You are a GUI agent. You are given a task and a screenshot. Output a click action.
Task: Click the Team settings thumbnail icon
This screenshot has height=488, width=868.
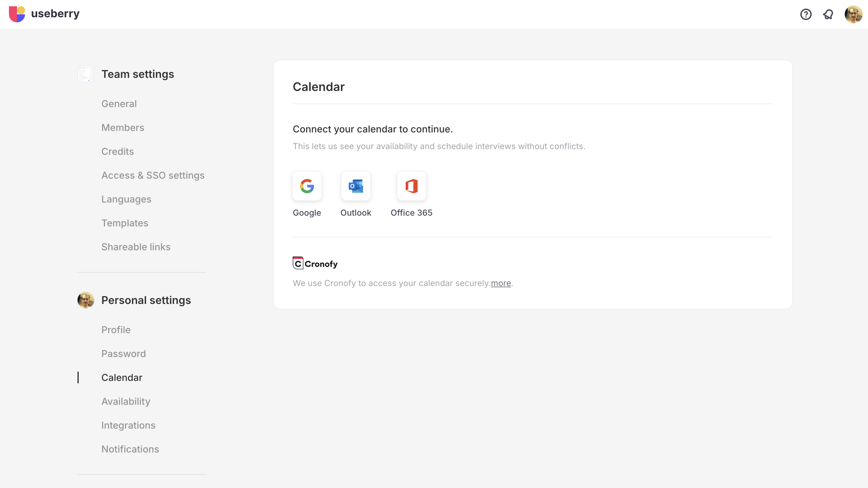(86, 74)
